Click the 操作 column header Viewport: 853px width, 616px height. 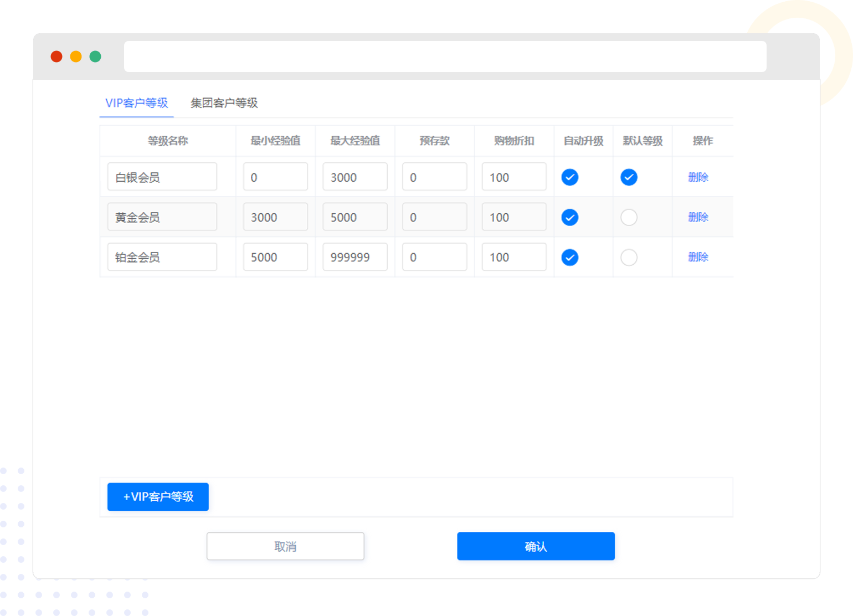[x=703, y=141]
